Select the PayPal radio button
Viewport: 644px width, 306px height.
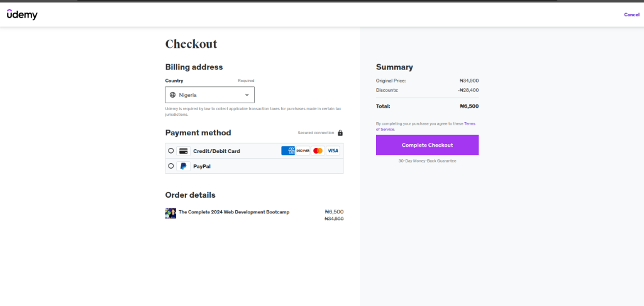click(x=171, y=166)
